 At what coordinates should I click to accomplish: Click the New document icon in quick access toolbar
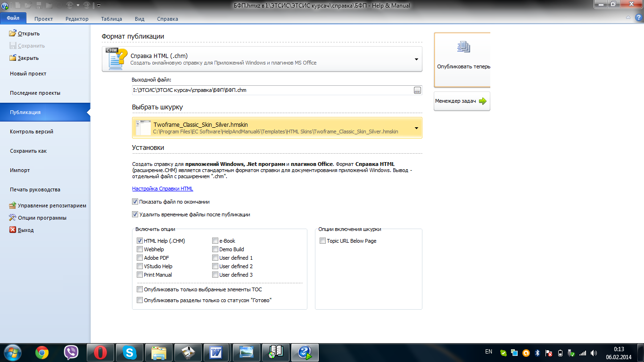[x=17, y=5]
